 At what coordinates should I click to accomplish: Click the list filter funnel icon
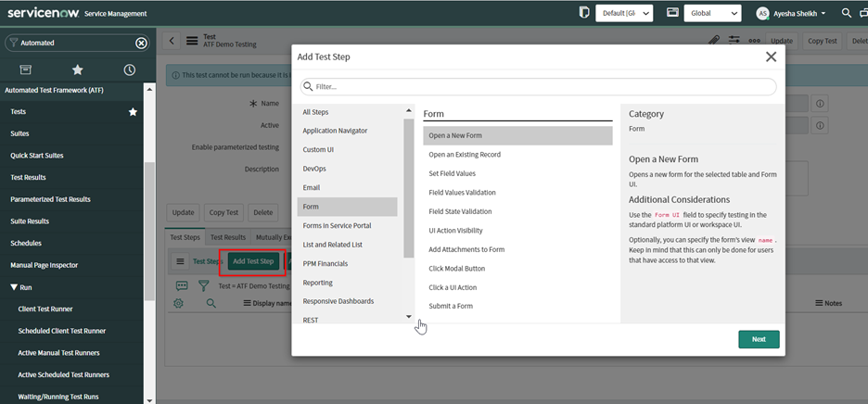pyautogui.click(x=204, y=285)
